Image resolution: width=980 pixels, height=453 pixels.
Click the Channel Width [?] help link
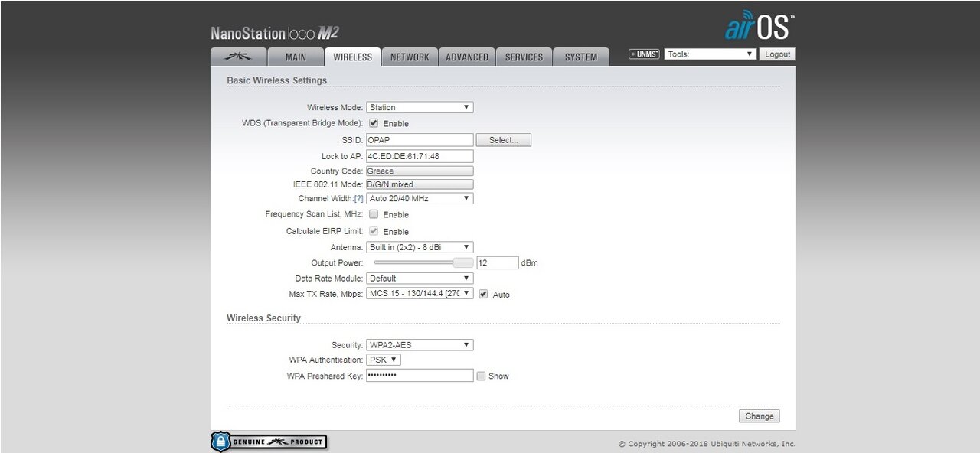pos(358,199)
